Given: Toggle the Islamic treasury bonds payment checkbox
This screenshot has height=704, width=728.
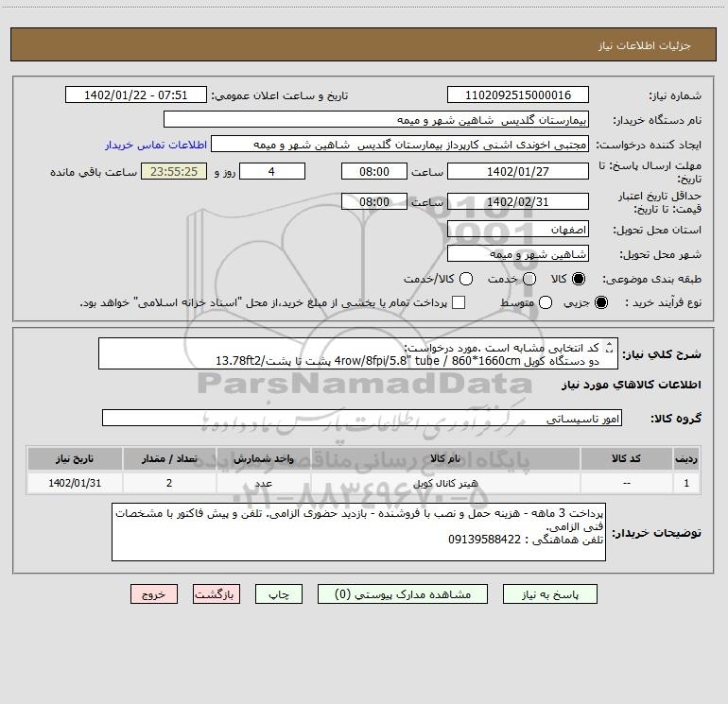Looking at the screenshot, I should pyautogui.click(x=459, y=302).
